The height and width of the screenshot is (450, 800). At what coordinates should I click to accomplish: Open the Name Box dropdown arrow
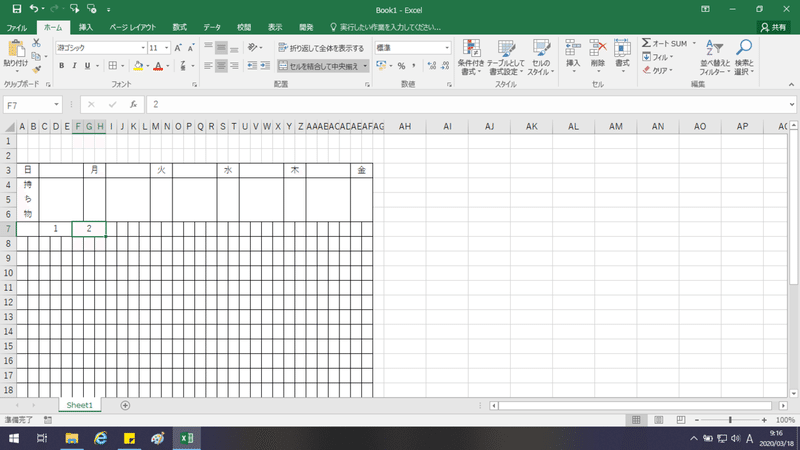point(56,105)
